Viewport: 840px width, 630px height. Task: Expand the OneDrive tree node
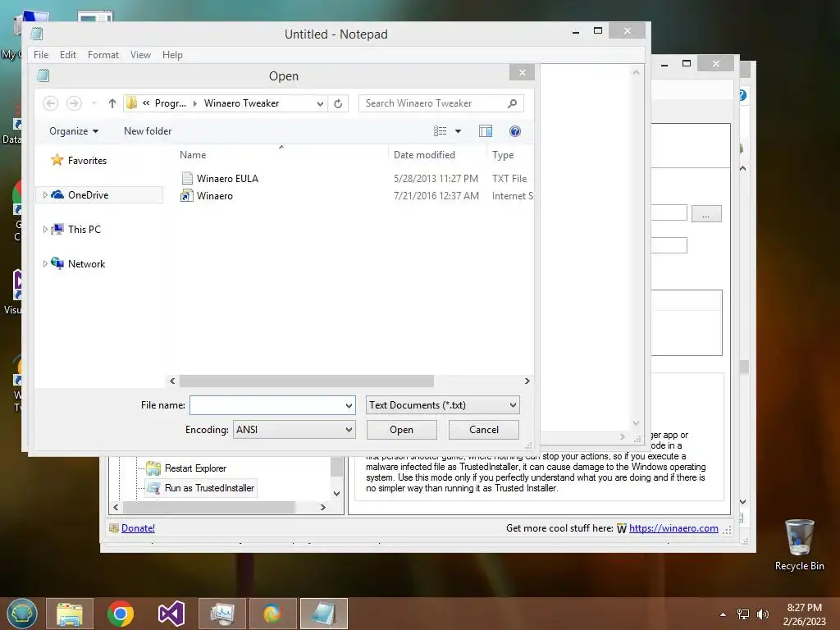click(x=45, y=195)
